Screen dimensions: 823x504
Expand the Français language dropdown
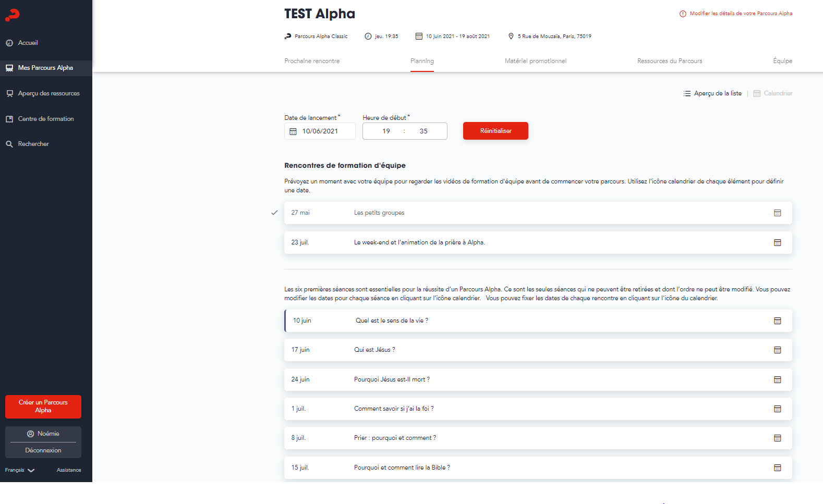coord(20,470)
